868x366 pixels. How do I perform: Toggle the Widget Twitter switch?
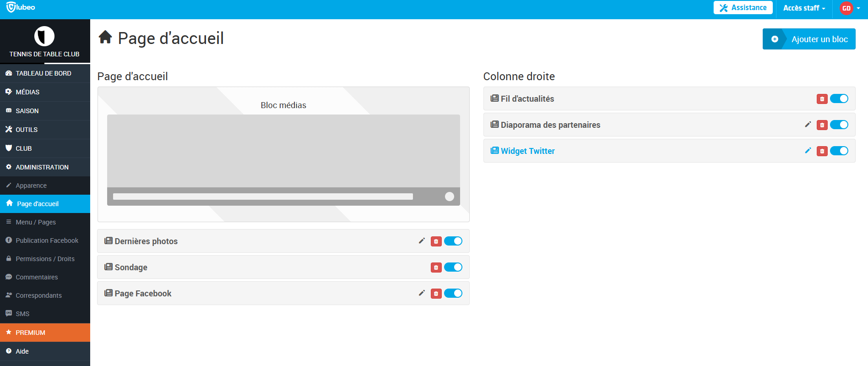[x=839, y=151]
